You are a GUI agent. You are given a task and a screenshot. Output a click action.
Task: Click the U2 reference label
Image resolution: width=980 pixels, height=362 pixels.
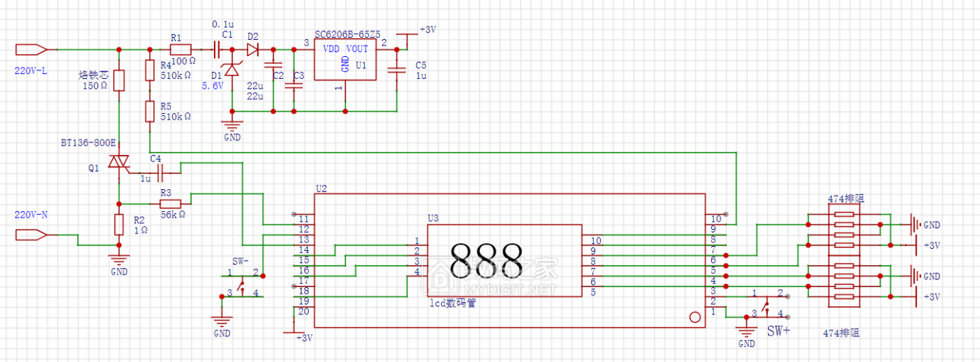click(x=321, y=188)
